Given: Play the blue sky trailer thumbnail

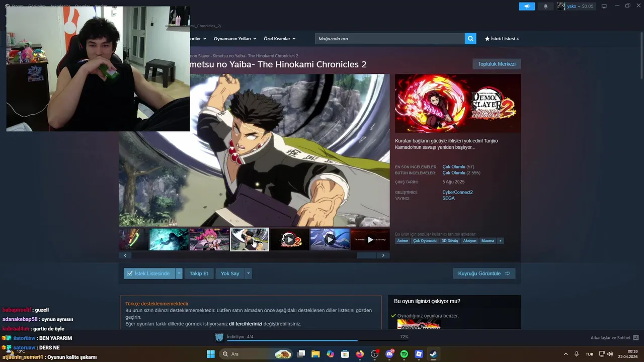Looking at the screenshot, I should 330,239.
